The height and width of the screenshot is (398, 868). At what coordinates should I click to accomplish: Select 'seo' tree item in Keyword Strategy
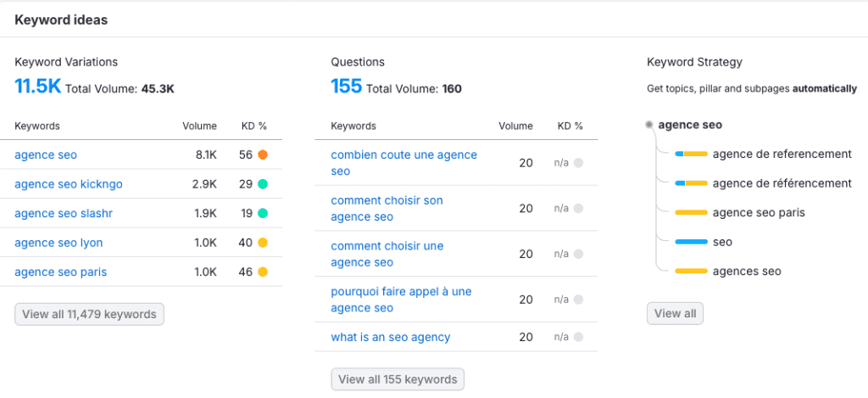click(722, 242)
